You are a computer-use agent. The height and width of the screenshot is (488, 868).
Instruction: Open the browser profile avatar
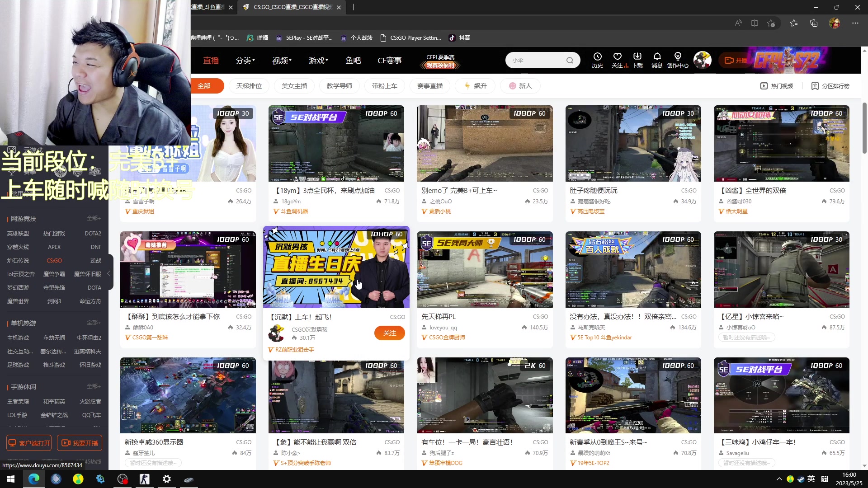(835, 23)
